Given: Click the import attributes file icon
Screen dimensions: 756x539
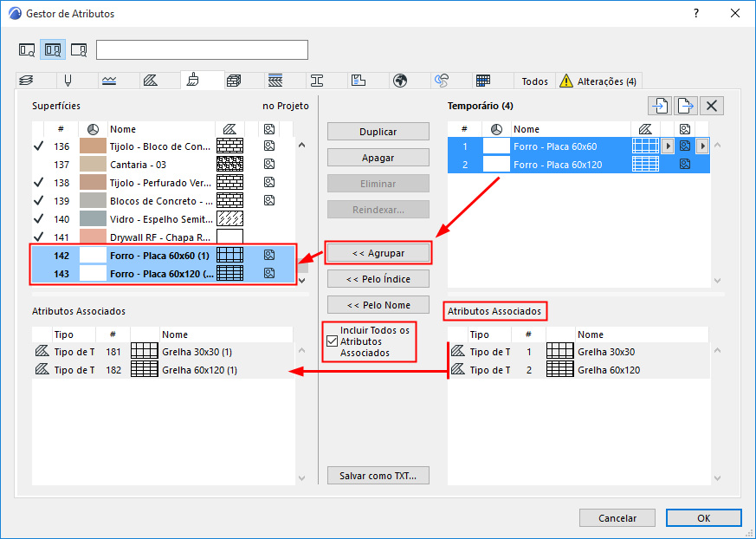Looking at the screenshot, I should (x=660, y=106).
